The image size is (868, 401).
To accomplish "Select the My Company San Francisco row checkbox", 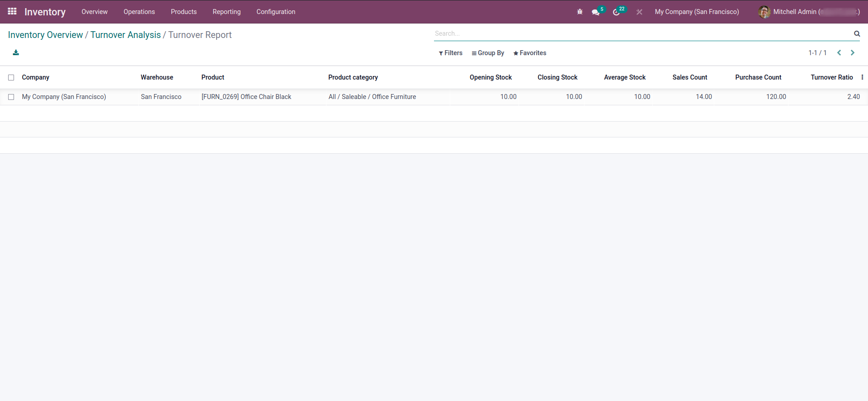I will [11, 97].
